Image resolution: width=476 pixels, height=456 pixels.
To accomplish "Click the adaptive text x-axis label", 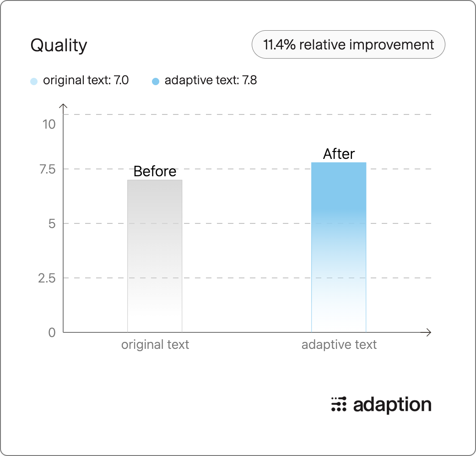I will point(339,345).
